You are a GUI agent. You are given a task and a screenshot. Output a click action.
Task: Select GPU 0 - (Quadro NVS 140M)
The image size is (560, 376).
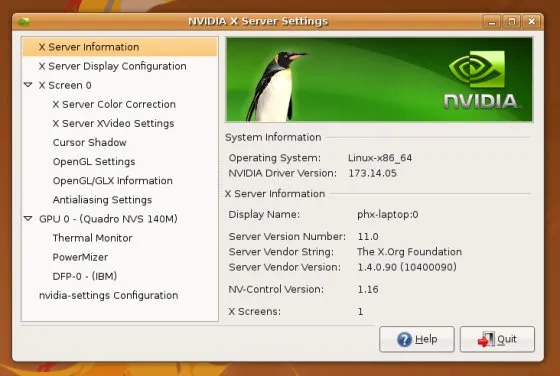[108, 219]
